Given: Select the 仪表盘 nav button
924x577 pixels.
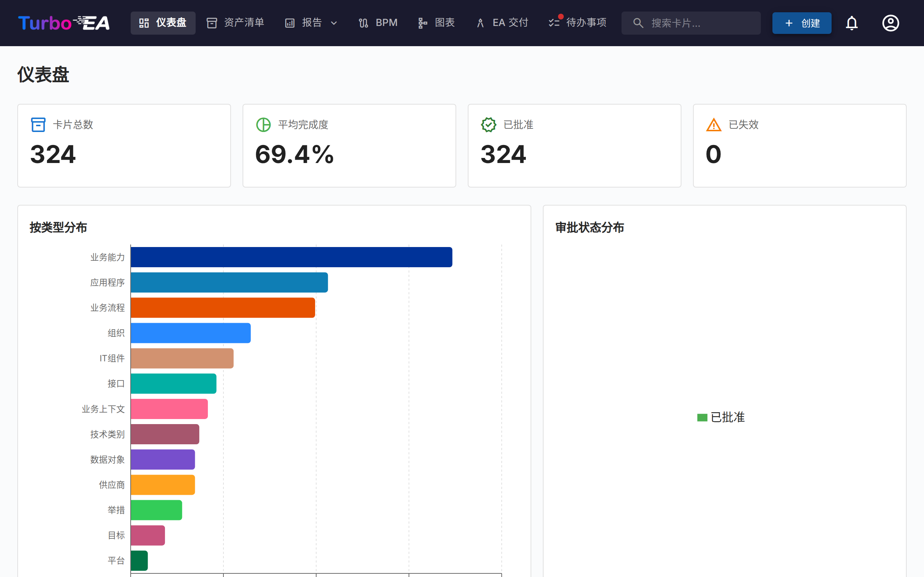Looking at the screenshot, I should tap(163, 23).
